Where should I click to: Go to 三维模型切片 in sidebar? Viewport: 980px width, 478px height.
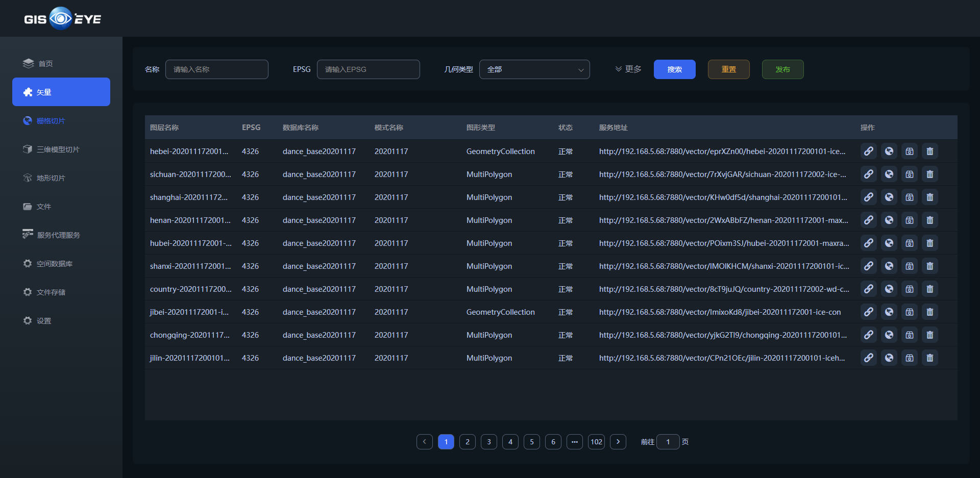tap(61, 149)
